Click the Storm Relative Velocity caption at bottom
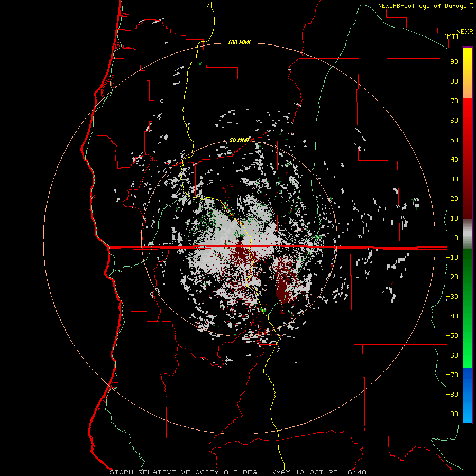This screenshot has width=476, height=476. [x=237, y=472]
